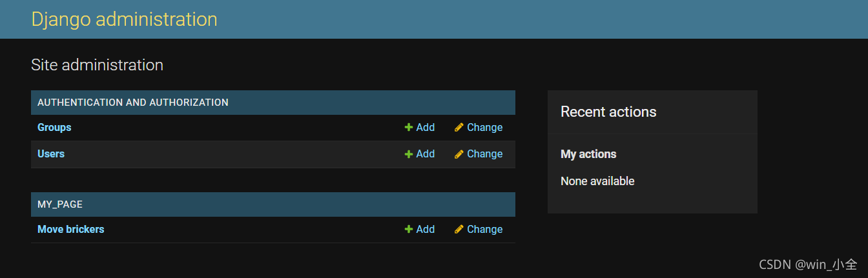Click the green plus icon in Groups row
Image resolution: width=868 pixels, height=278 pixels.
[408, 128]
